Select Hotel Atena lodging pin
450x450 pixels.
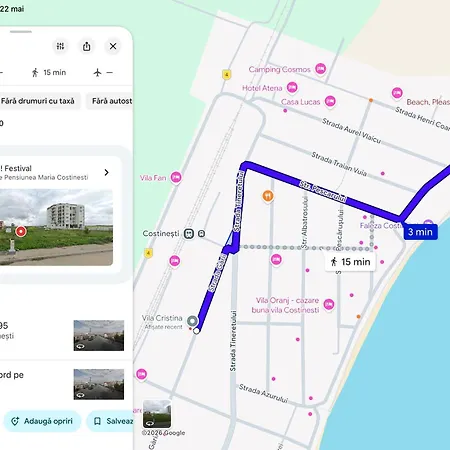292,88
